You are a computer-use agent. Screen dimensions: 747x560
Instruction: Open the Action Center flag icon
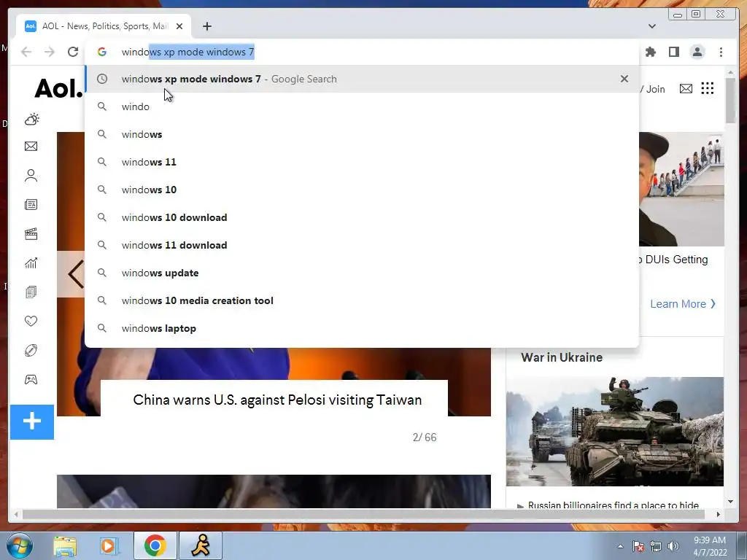pos(638,546)
